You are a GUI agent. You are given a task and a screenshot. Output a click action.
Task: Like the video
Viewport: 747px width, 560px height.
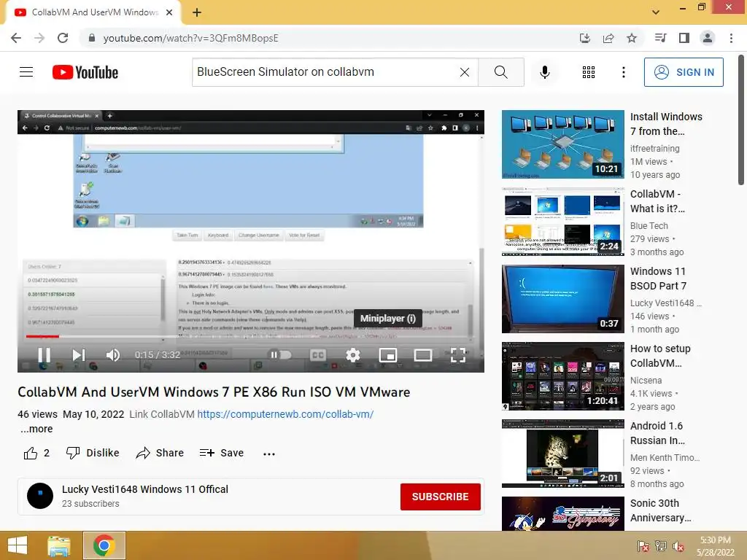point(36,453)
